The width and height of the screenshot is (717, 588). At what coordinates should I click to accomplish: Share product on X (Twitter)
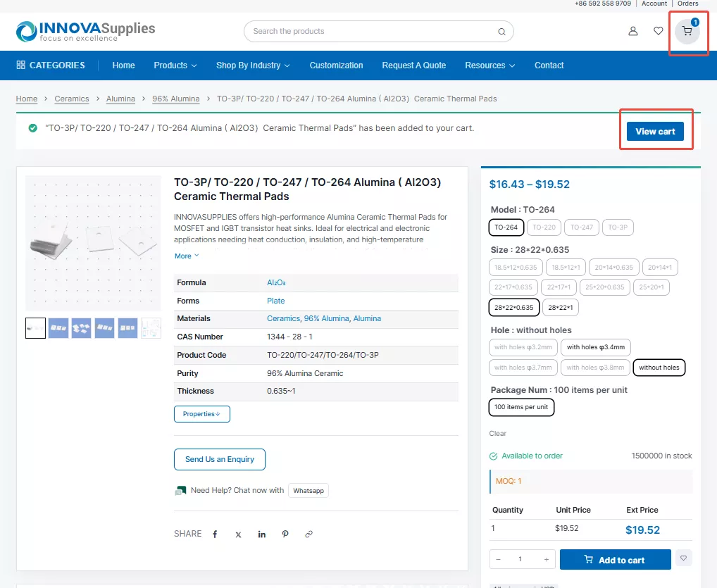coord(238,534)
